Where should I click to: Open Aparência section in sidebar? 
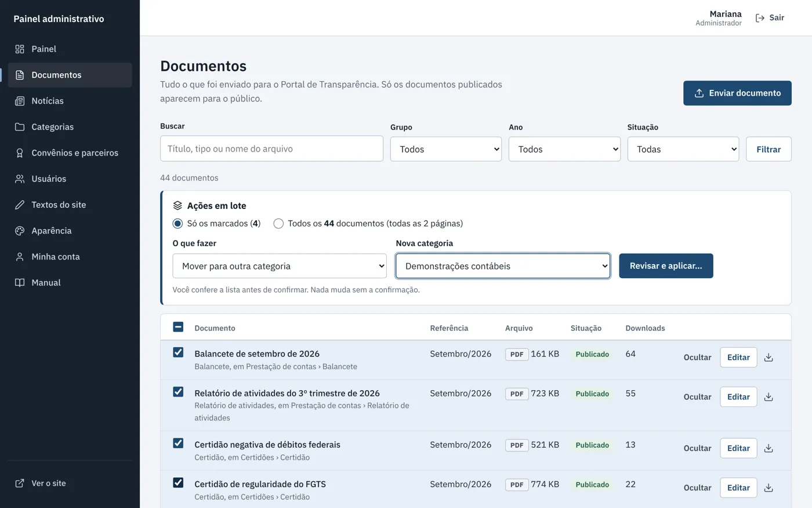click(70, 230)
